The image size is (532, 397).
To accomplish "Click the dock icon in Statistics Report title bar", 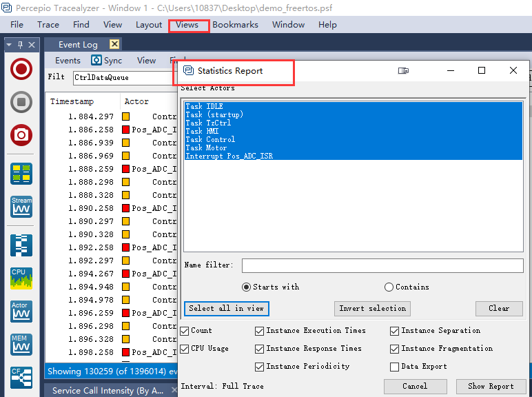I will pyautogui.click(x=403, y=70).
